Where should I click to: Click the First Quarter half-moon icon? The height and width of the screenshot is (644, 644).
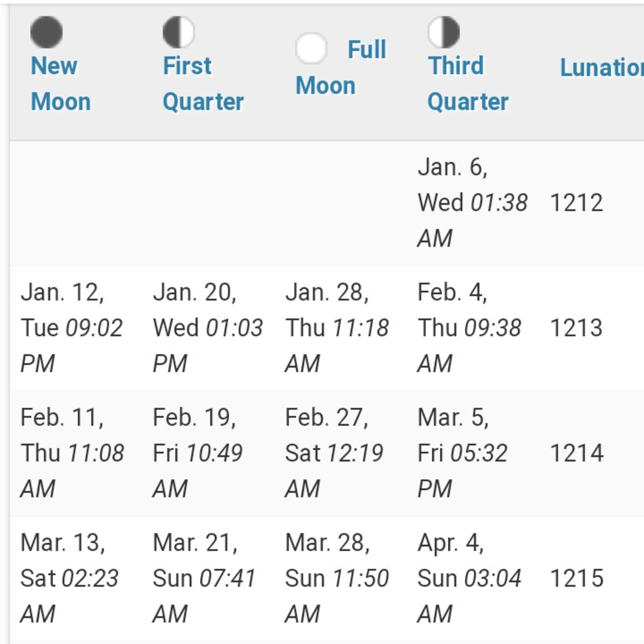point(179,32)
